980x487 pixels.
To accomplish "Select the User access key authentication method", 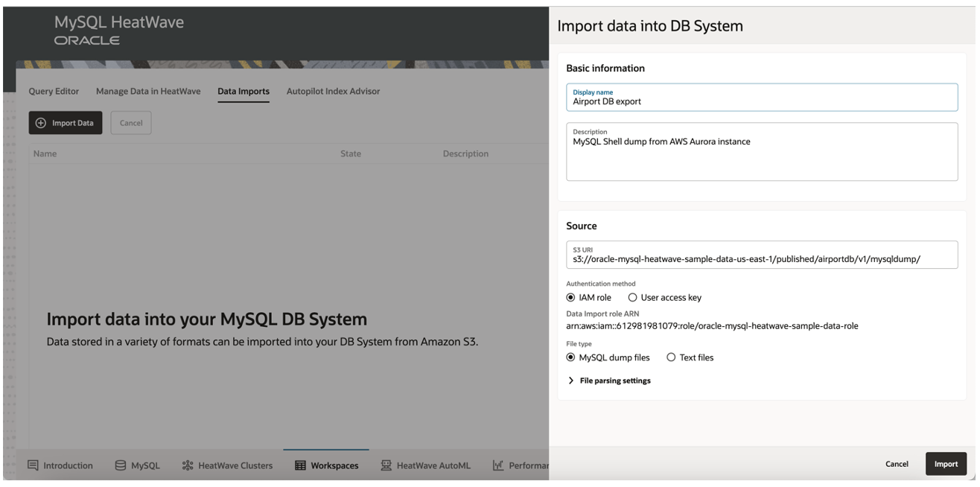I will (x=632, y=296).
